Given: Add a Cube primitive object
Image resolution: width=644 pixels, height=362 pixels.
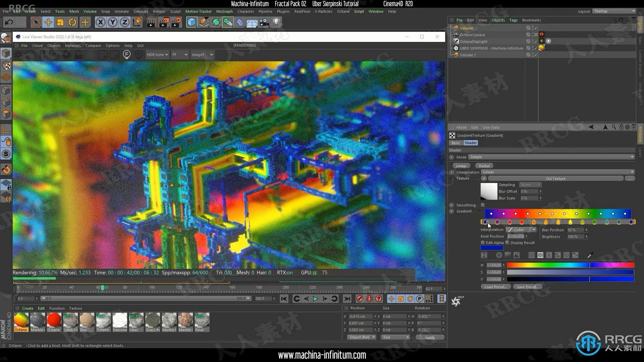Looking at the screenshot, I should (192, 22).
